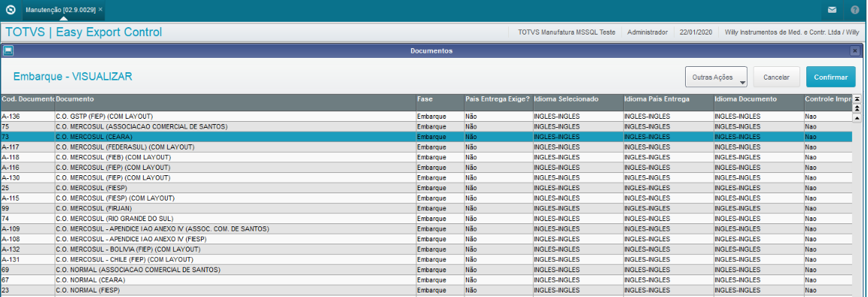Click code cell A-115
Screen dimensions: 868x297
pos(27,198)
